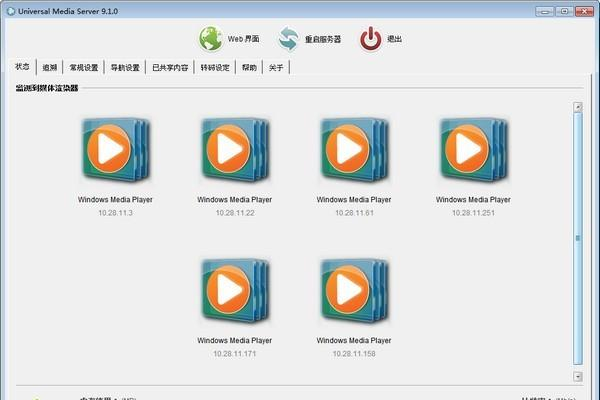
Task: Click the Universal Media Server title icon
Action: click(11, 11)
